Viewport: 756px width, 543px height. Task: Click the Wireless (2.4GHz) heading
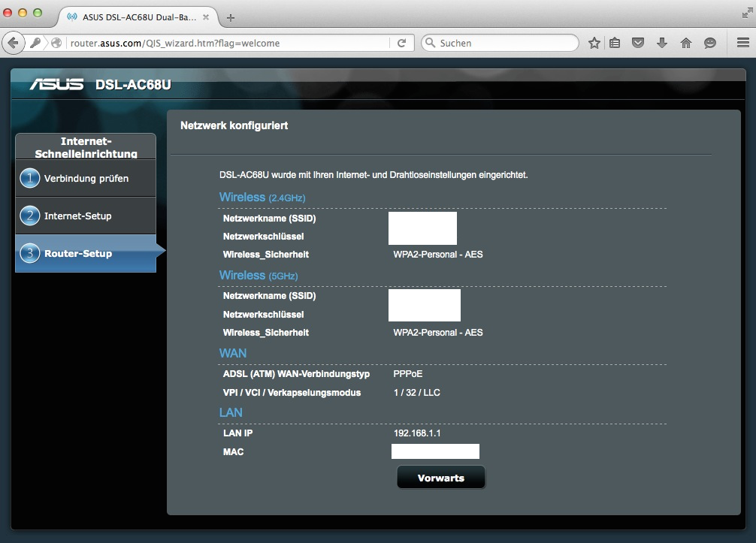[262, 197]
